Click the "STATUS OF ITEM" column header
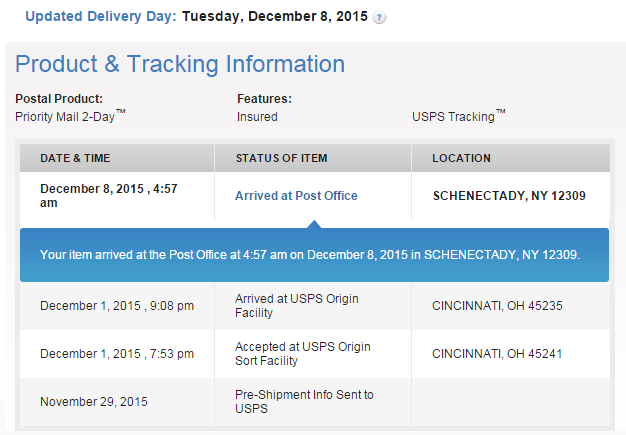626x435 pixels. tap(281, 158)
